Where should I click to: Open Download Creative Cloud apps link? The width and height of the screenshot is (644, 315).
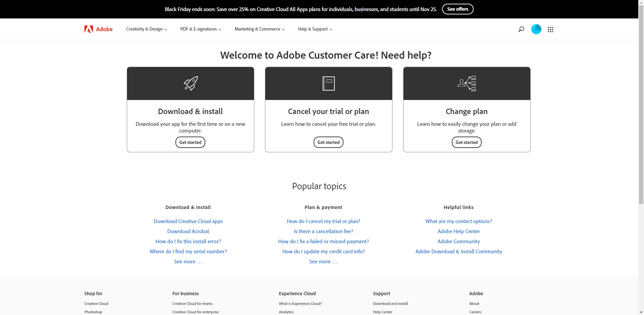point(188,221)
